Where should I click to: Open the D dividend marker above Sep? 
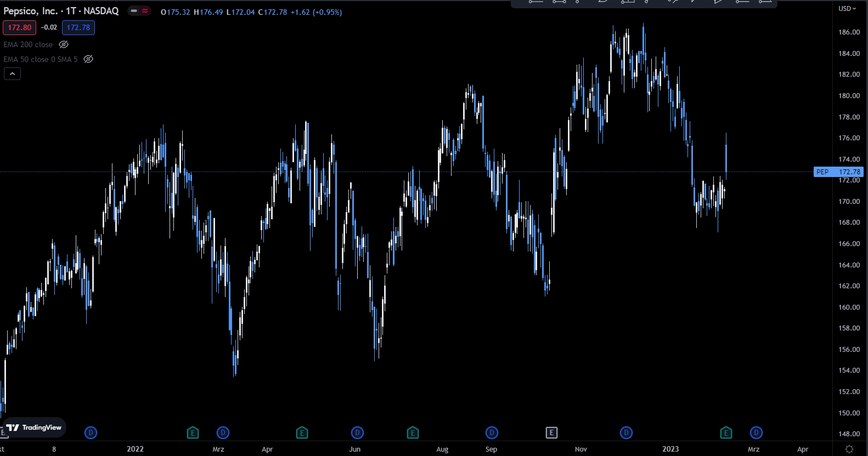click(x=492, y=433)
